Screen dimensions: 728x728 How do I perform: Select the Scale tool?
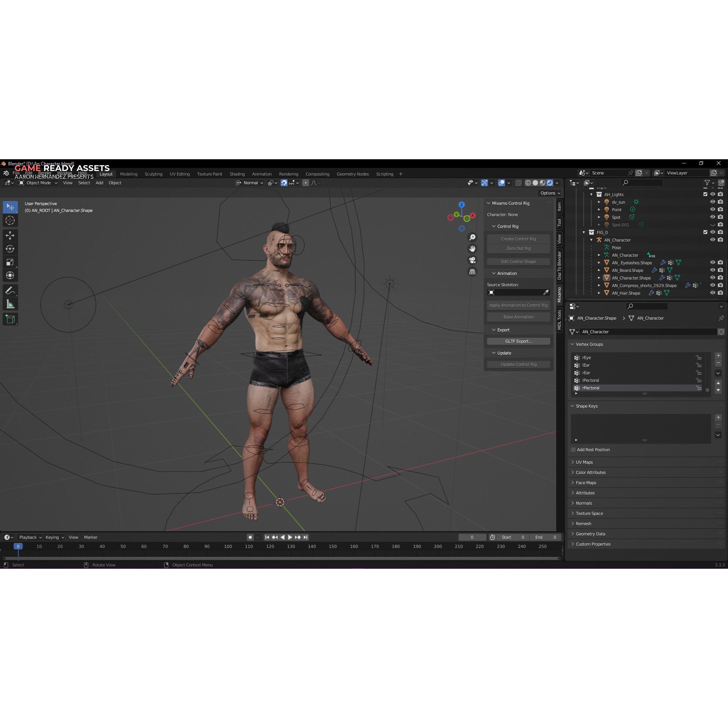10,262
